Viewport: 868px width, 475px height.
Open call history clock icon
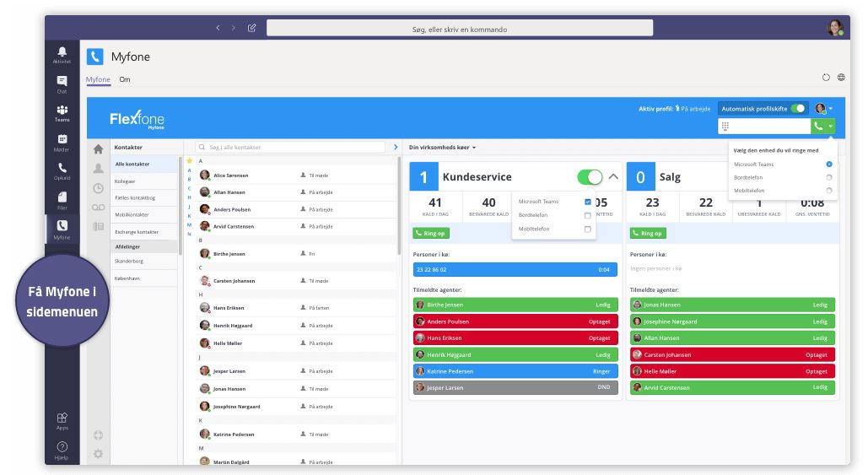point(99,188)
